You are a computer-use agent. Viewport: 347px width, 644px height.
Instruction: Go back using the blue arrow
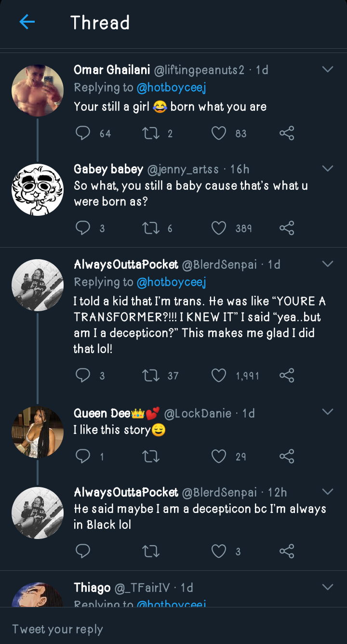pos(27,22)
